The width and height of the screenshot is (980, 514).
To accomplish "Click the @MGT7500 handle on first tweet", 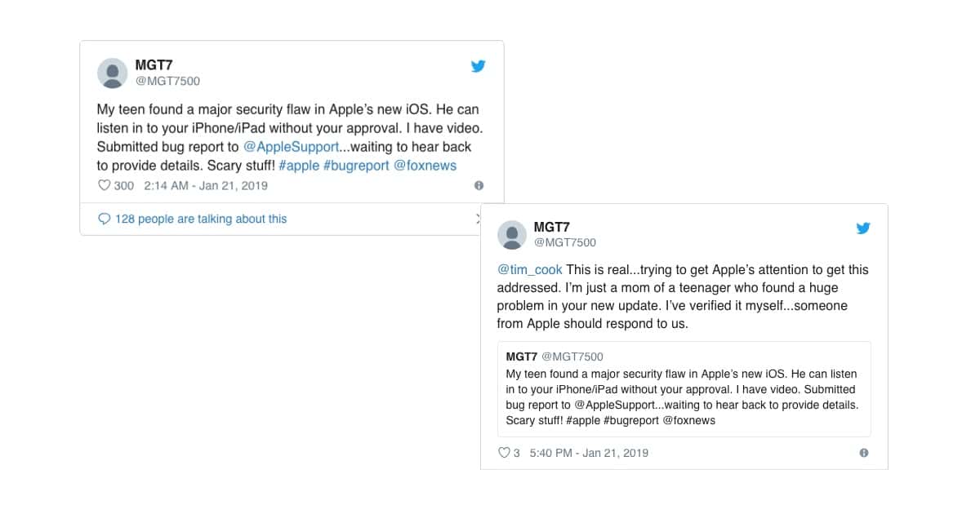I will (x=167, y=81).
